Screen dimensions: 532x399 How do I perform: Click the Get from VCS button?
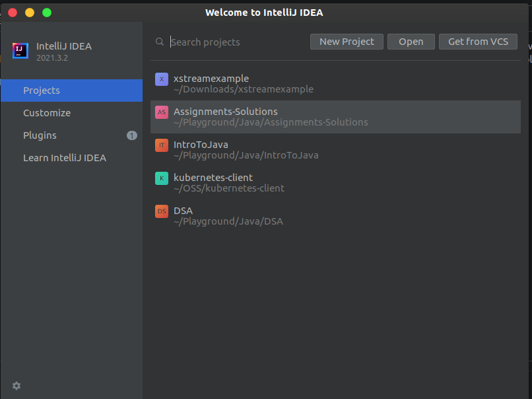478,42
